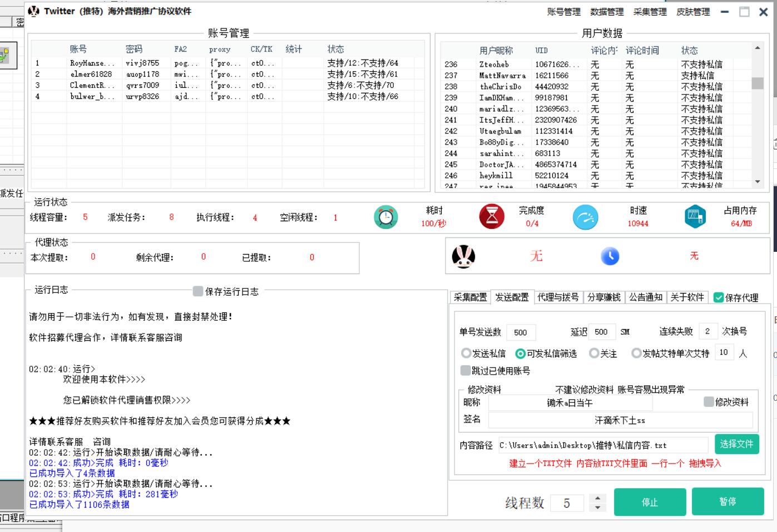Screen dimensions: 777x532
Task: Click the app logo in title bar
Action: (34, 11)
